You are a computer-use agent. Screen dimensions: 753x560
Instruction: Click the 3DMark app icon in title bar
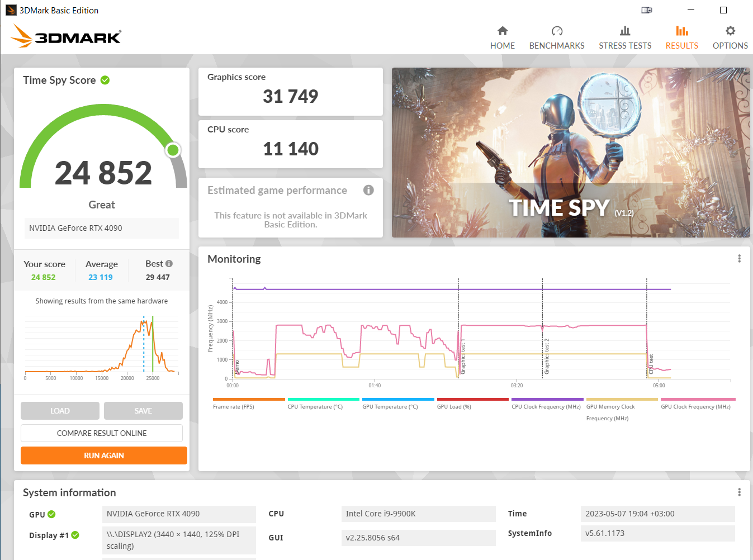coord(11,10)
